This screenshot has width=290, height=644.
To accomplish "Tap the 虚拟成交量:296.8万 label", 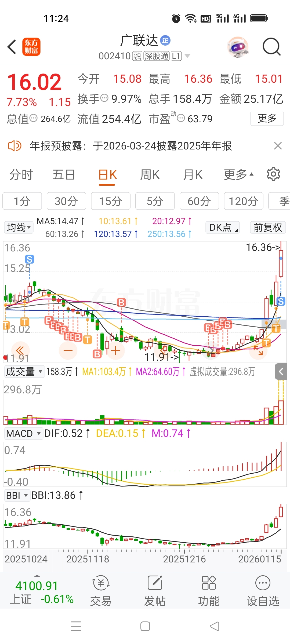I will pyautogui.click(x=222, y=372).
